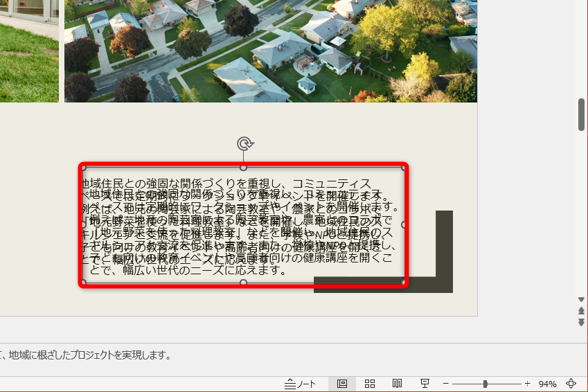588x392 pixels.
Task: Click the zoom slider handle
Action: click(x=485, y=384)
